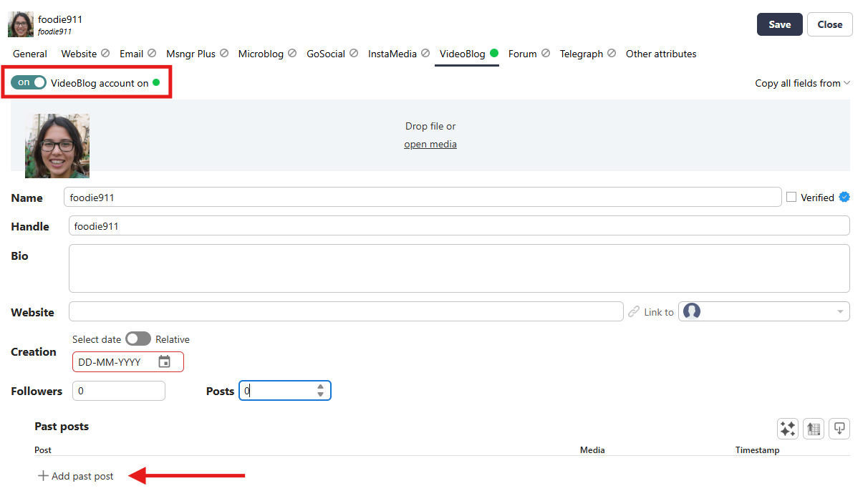Click the spreadsheet upload icon in Past posts
Screen dimensions: 868x496
814,429
